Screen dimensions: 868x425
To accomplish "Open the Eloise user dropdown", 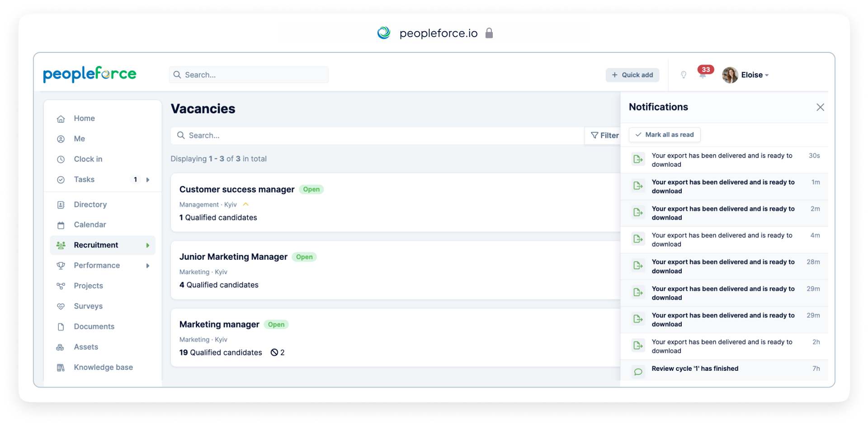I will point(755,75).
